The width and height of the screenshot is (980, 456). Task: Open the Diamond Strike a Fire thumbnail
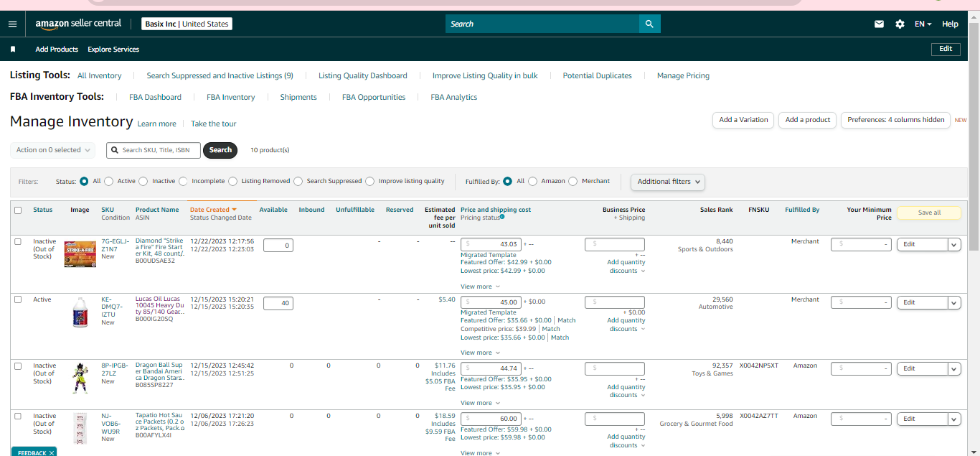pos(80,254)
